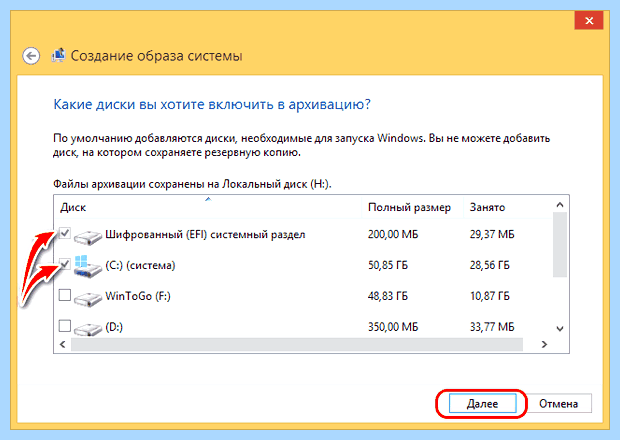Go back using the back arrow button
Image resolution: width=620 pixels, height=440 pixels.
pyautogui.click(x=31, y=56)
